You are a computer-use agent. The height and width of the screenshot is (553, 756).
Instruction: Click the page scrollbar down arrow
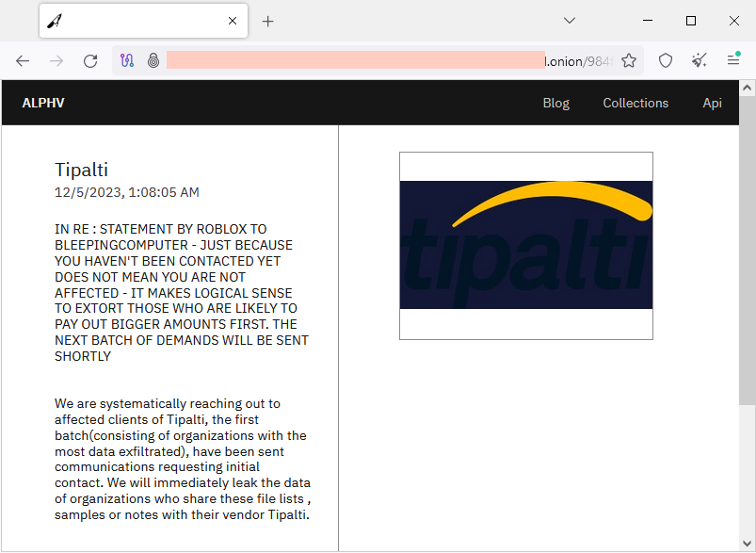[748, 544]
